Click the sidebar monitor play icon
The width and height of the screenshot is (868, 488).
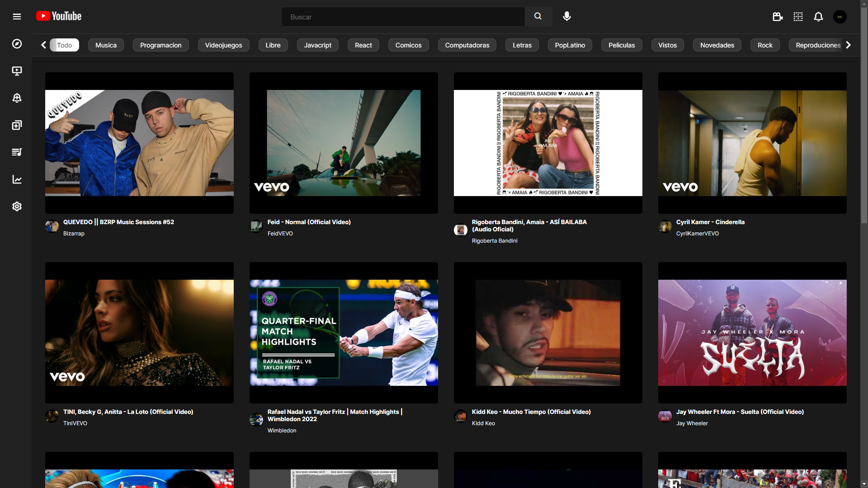[x=17, y=71]
